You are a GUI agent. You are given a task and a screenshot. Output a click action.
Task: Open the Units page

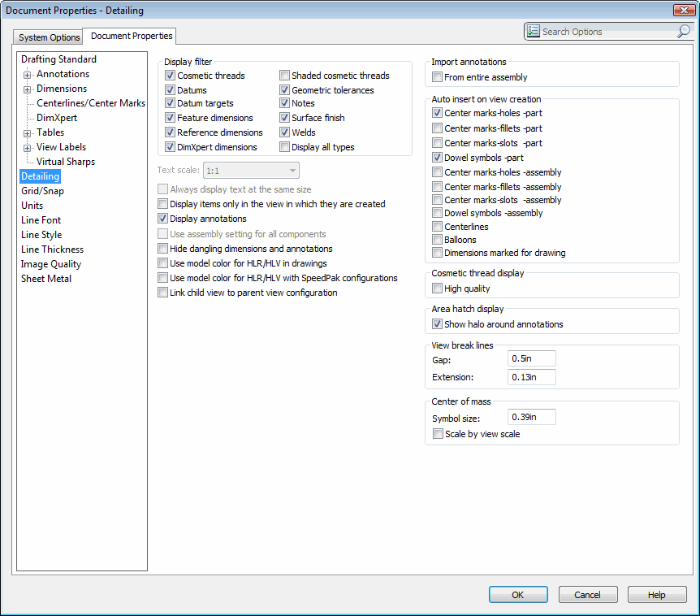[x=32, y=206]
